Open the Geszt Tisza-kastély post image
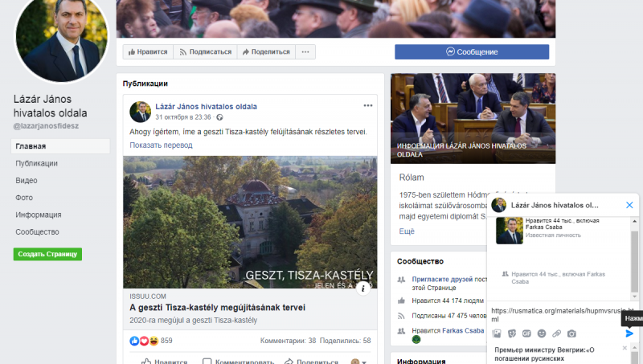 (x=250, y=222)
